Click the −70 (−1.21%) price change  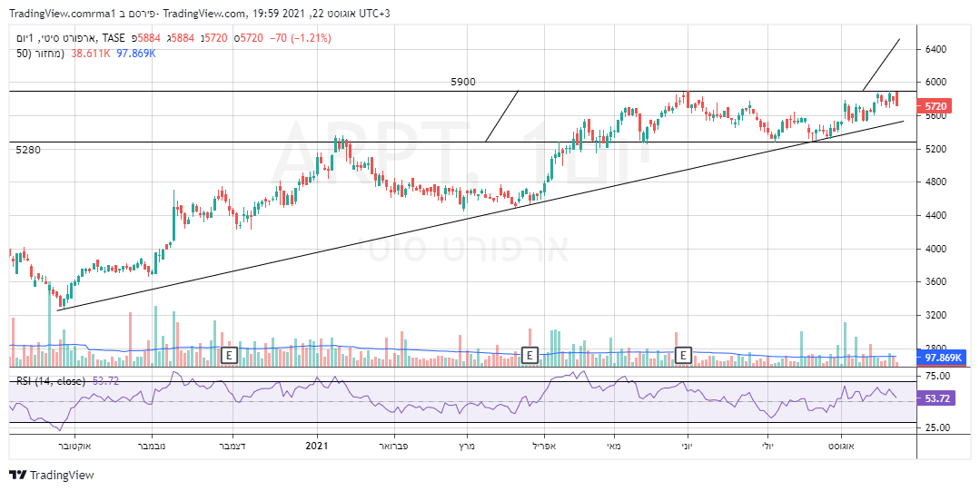[300, 38]
